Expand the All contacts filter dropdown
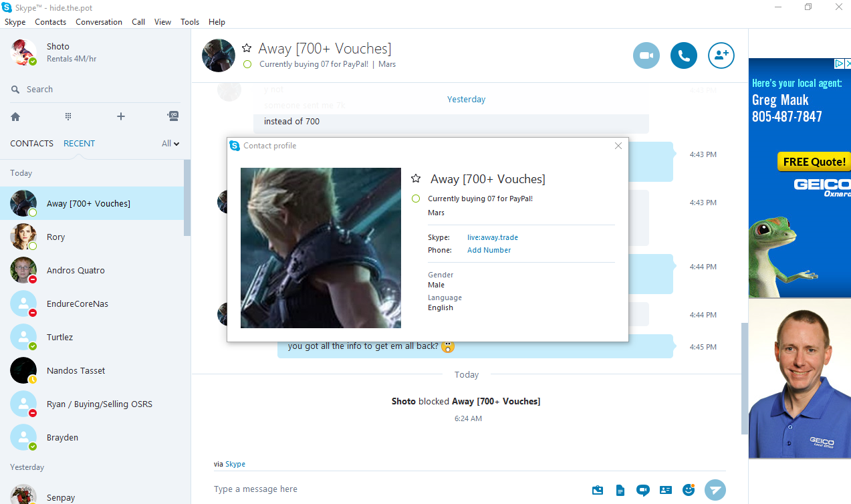This screenshot has width=851, height=504. click(x=171, y=143)
